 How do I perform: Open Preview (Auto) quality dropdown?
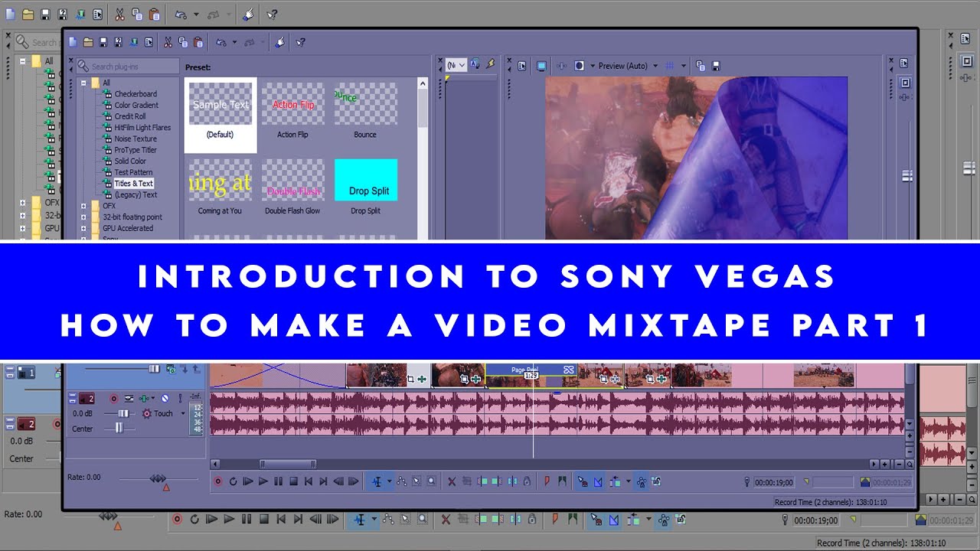pos(655,66)
